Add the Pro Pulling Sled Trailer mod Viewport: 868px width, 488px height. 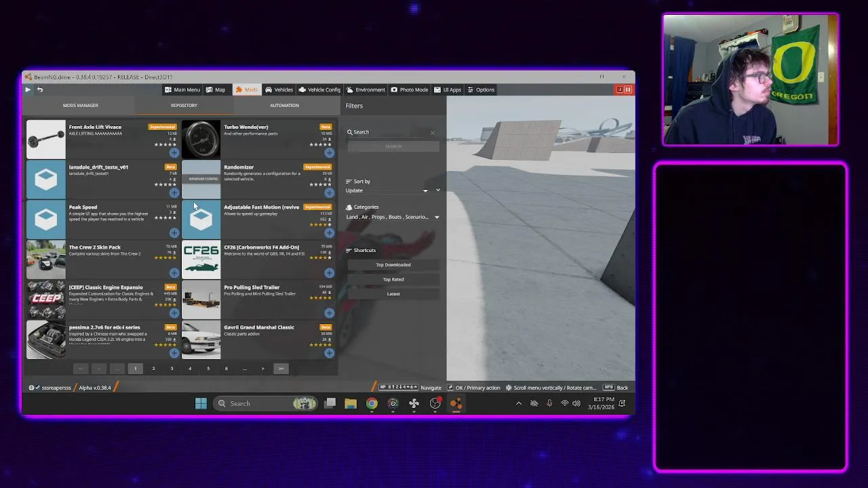point(329,312)
